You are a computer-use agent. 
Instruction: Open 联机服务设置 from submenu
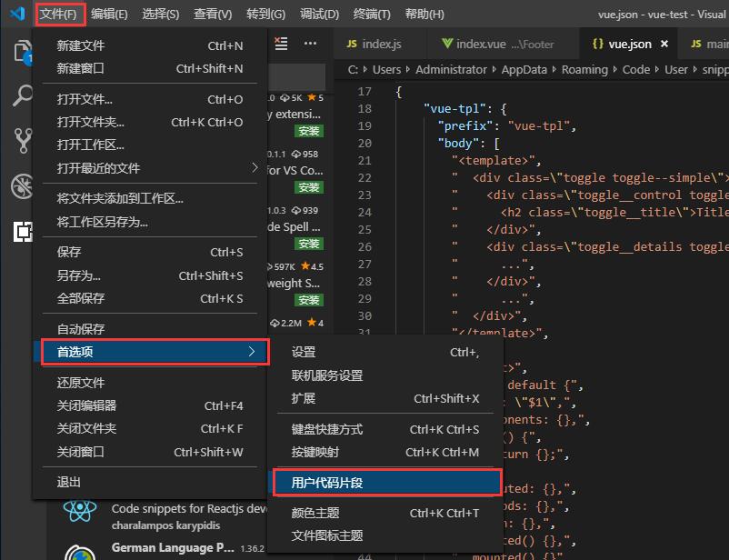[385, 375]
